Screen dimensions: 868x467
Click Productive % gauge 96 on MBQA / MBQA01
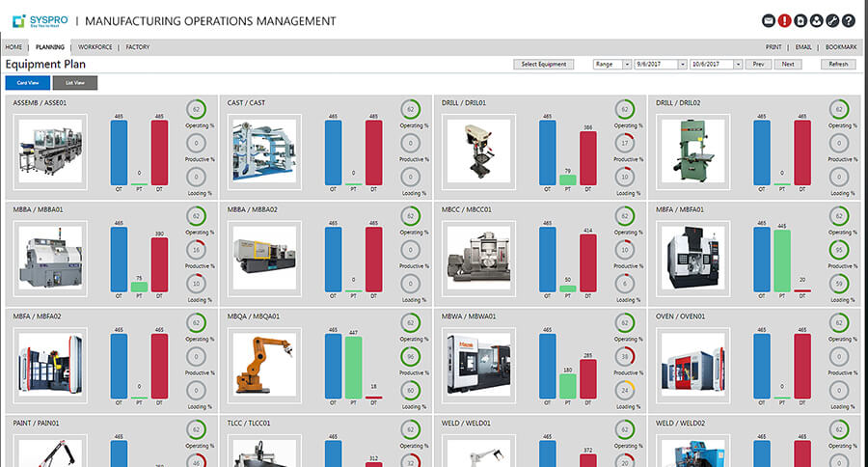410,356
